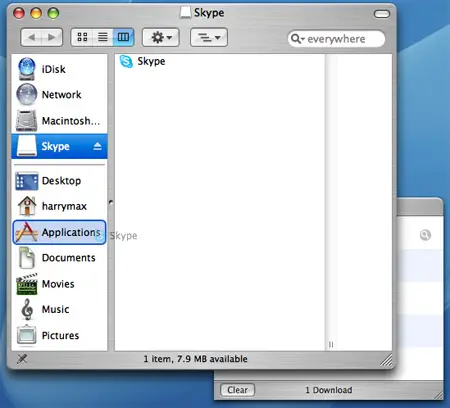
Task: Click '1 item, 7.9 MB available' status text
Action: click(x=196, y=359)
